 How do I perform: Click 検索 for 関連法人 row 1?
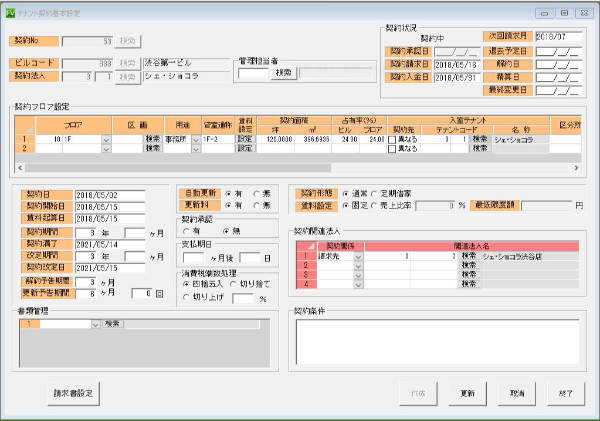[x=469, y=256]
